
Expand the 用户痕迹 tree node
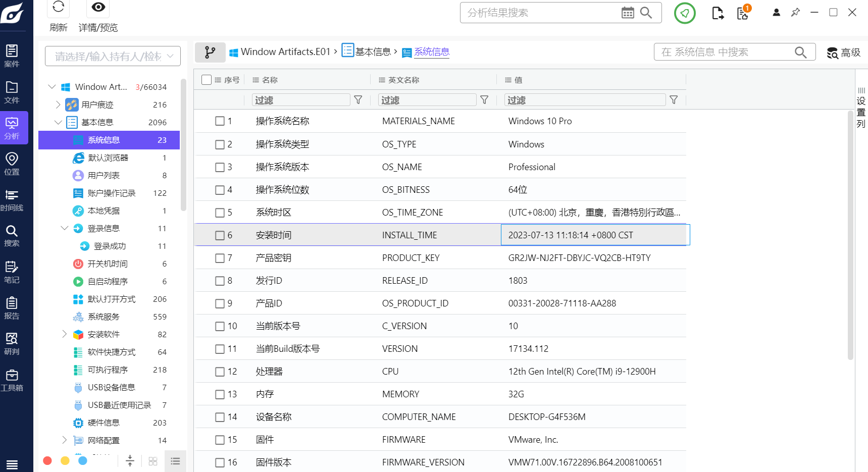pos(58,104)
